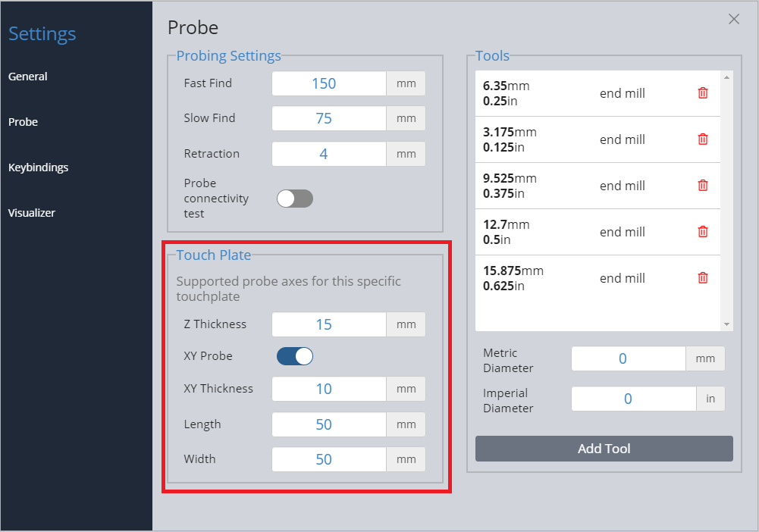
Task: Remove the 15.875mm end mill entry
Action: 703,278
